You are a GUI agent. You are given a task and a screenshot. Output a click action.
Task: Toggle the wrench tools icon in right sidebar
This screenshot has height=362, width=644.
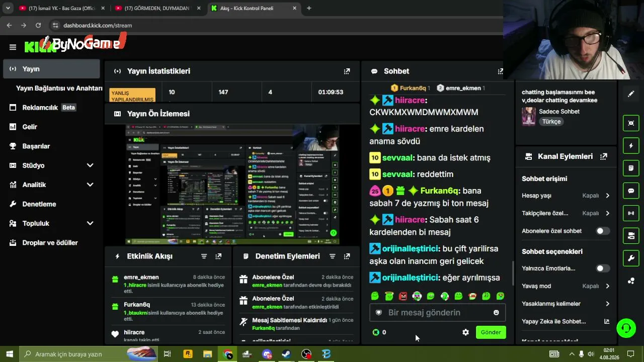631,258
